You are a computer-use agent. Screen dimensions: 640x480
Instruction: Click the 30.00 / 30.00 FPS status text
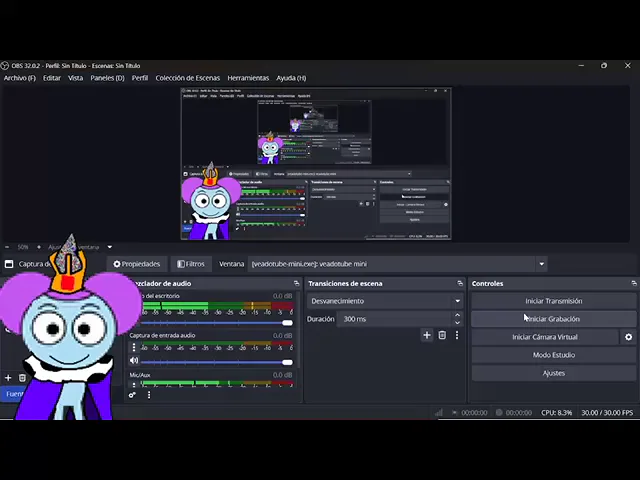607,413
